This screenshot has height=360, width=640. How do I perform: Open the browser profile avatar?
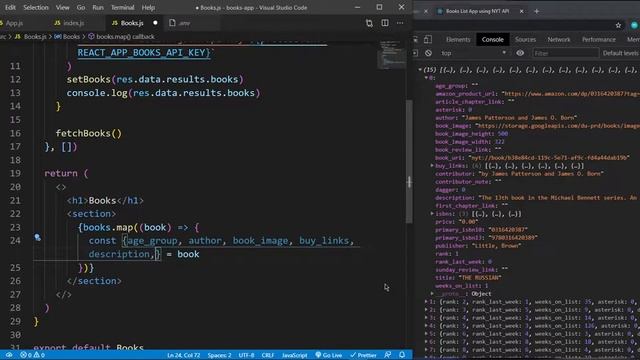pyautogui.click(x=635, y=25)
